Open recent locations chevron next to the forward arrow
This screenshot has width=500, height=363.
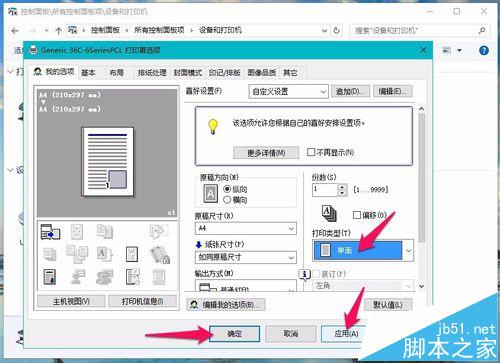[x=46, y=31]
